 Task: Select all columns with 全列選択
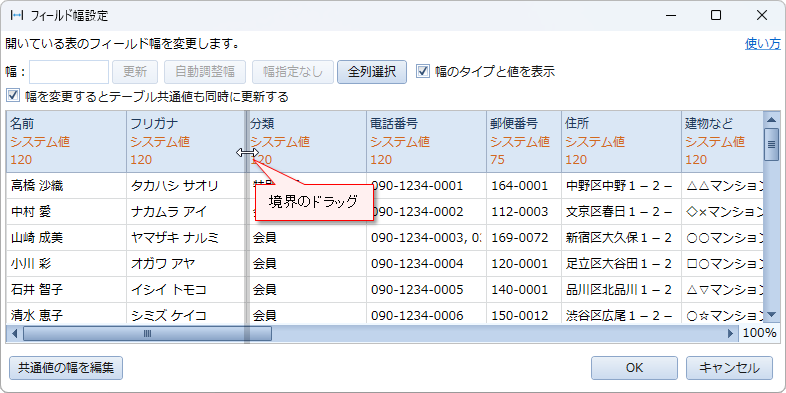click(x=372, y=72)
